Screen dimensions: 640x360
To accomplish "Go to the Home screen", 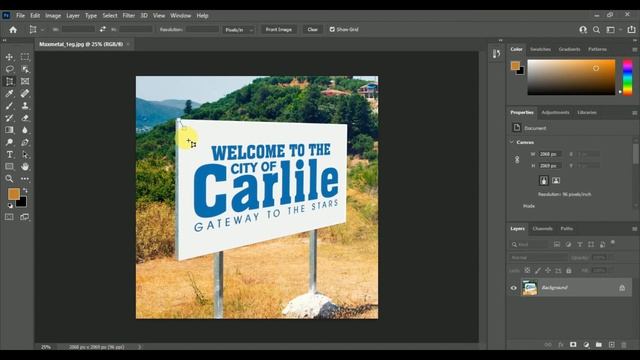I will tap(13, 30).
